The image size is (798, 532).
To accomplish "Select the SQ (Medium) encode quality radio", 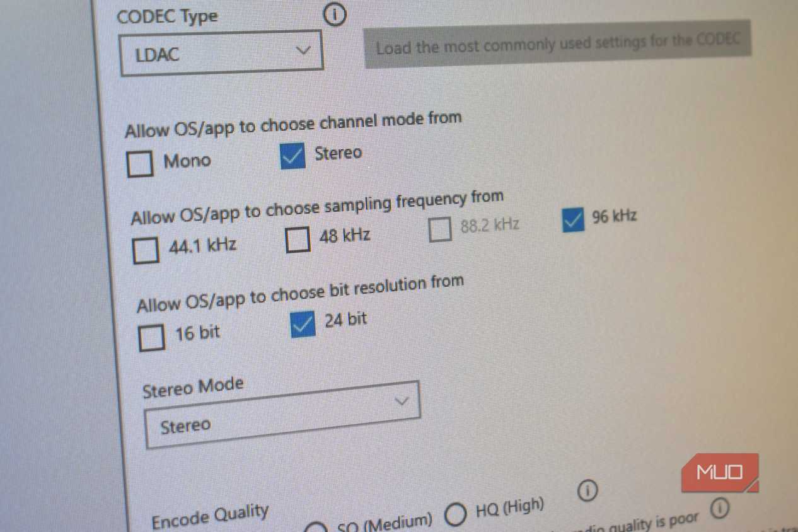I will pyautogui.click(x=316, y=528).
